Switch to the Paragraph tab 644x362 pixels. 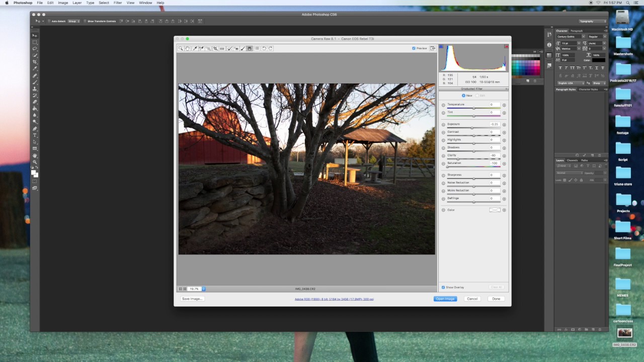(x=577, y=31)
